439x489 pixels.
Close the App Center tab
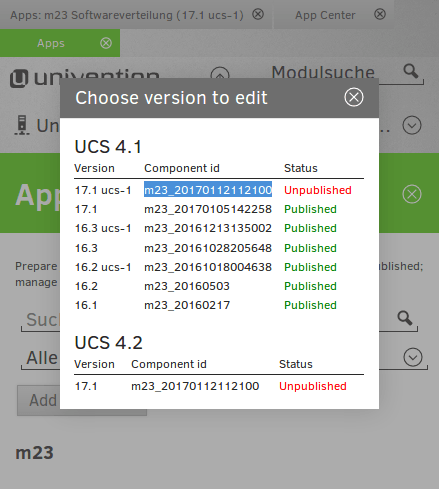point(380,14)
